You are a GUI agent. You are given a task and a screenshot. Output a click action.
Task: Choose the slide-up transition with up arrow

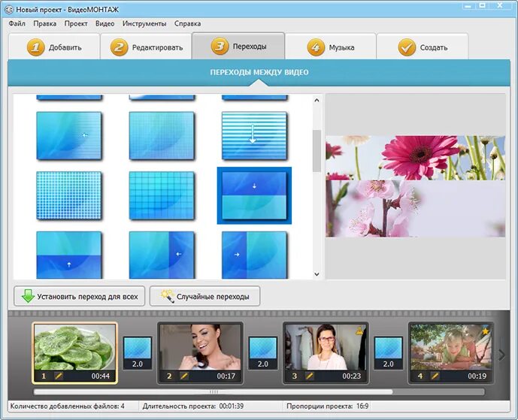[68, 255]
